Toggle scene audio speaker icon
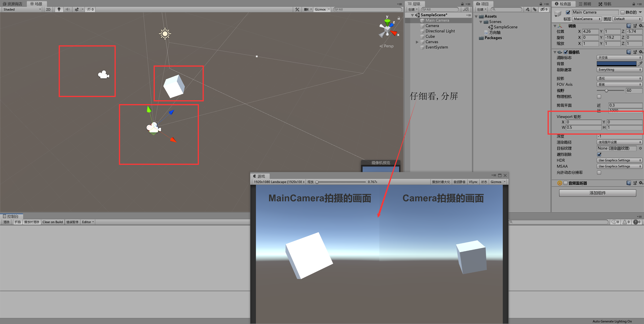 click(x=67, y=9)
